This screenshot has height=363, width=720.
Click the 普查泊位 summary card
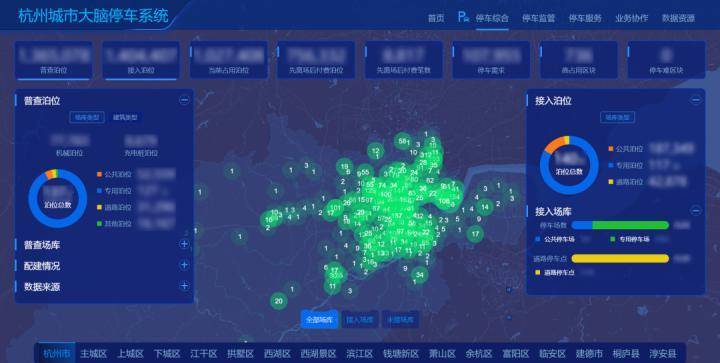53,60
